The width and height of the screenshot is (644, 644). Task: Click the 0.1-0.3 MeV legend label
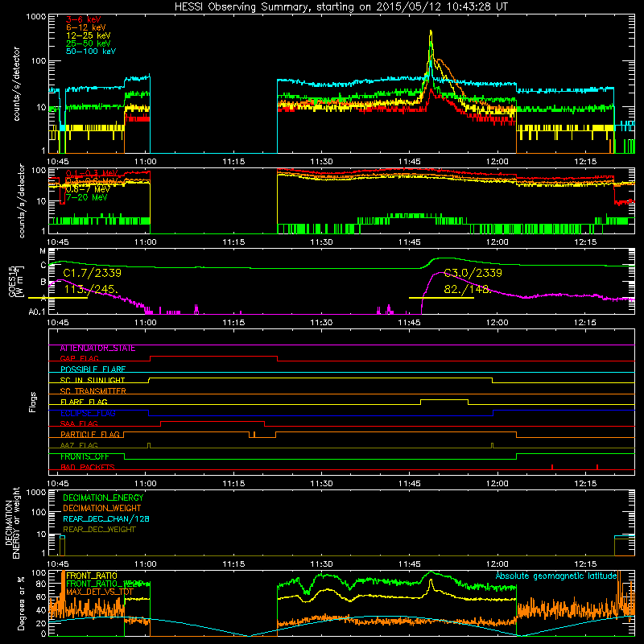pyautogui.click(x=91, y=173)
